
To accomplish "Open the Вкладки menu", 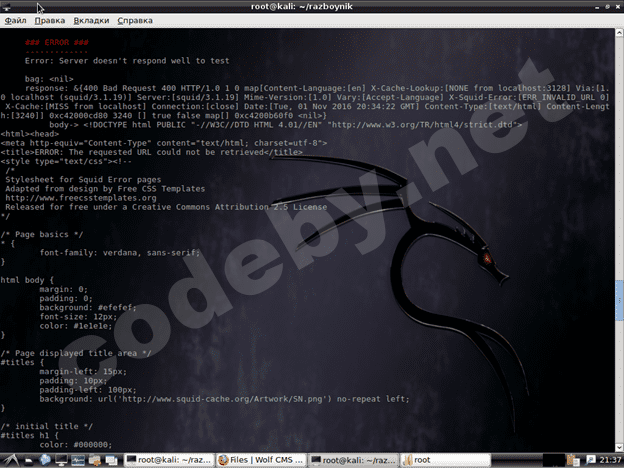I will (x=91, y=21).
